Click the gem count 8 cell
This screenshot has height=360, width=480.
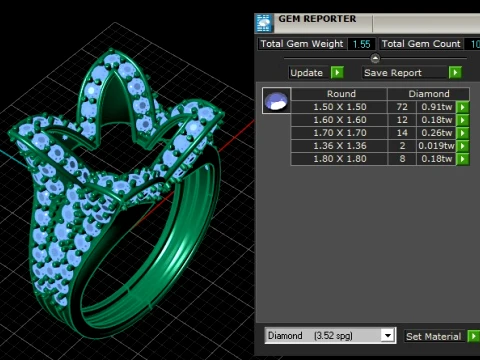(402, 159)
